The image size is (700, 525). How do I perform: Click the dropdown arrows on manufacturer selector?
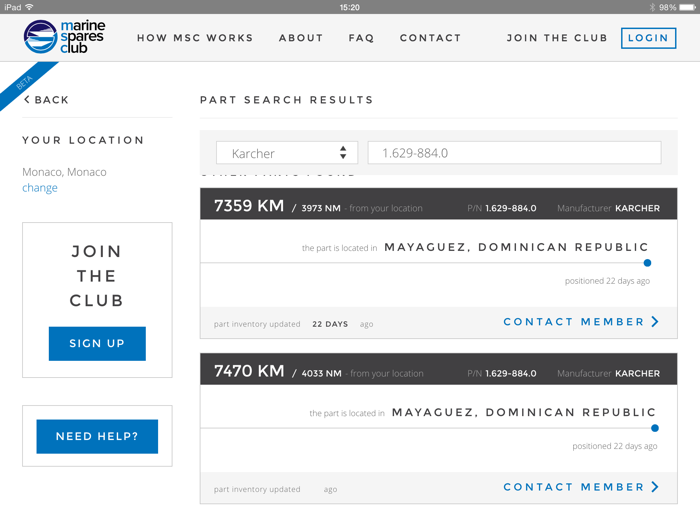pos(343,153)
